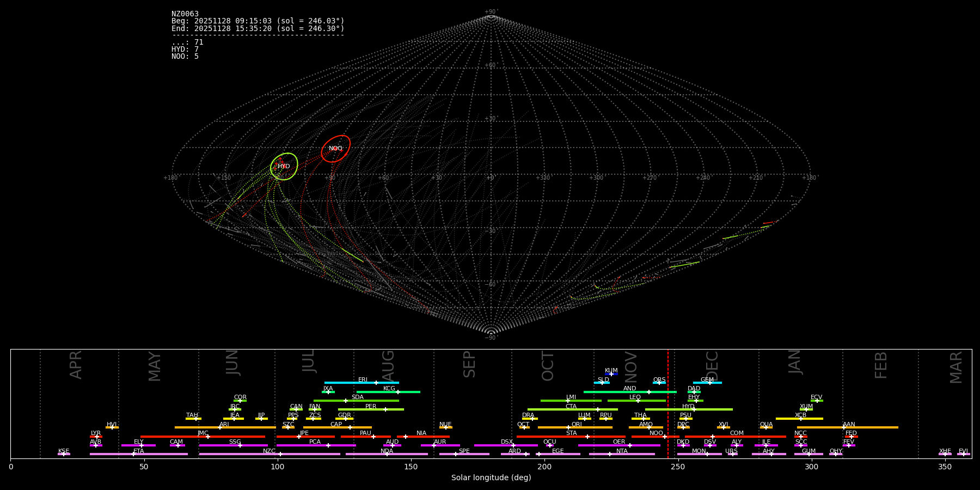Click the ORI shower label

tap(577, 424)
